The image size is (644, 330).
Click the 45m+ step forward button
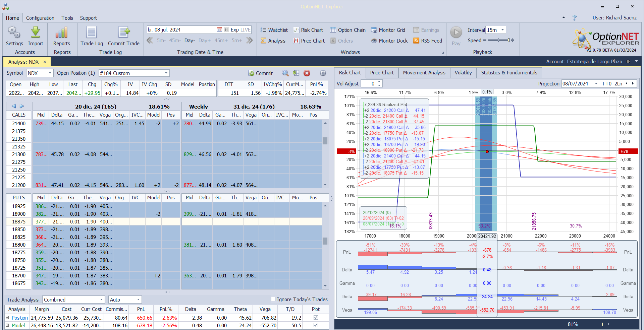point(221,41)
